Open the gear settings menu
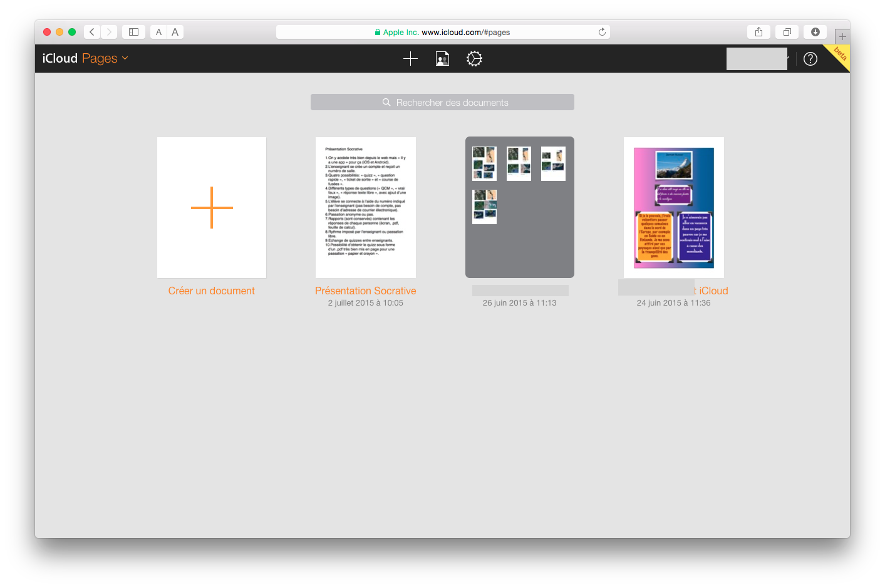885x588 pixels. click(474, 59)
